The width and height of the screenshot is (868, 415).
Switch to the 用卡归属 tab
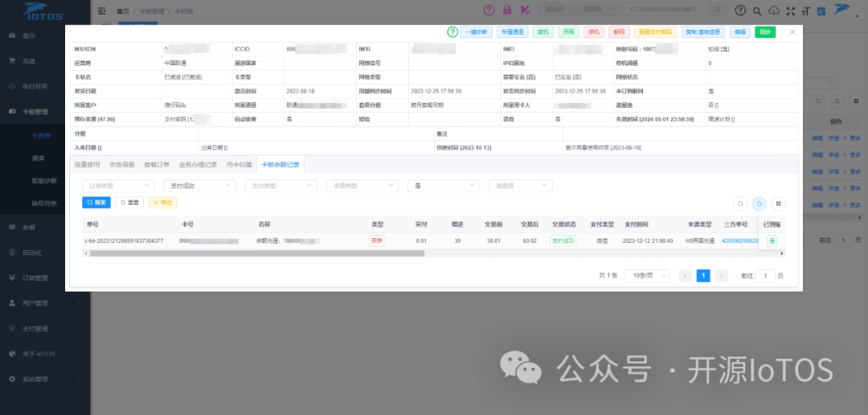240,165
